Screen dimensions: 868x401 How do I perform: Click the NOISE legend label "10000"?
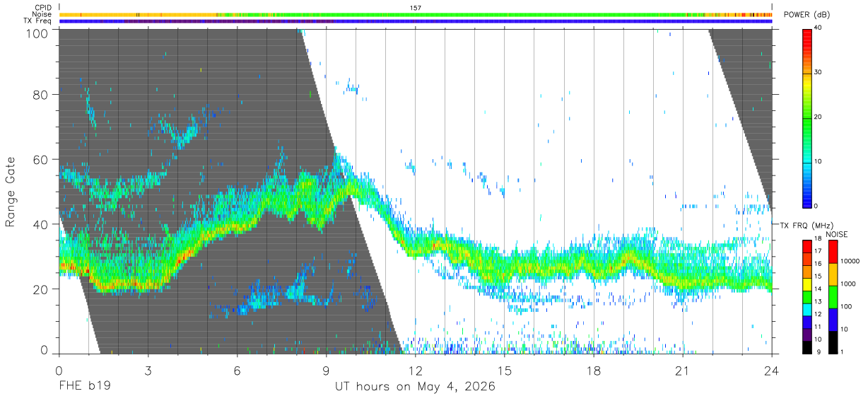849,261
